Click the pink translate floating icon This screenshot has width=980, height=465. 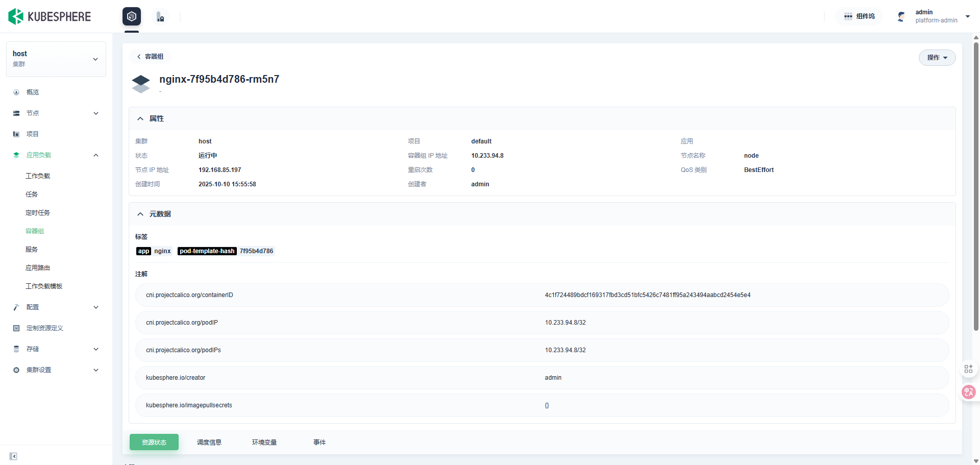point(968,392)
